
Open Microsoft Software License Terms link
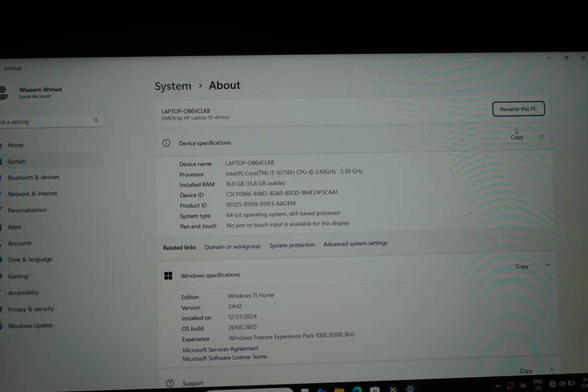click(x=225, y=357)
